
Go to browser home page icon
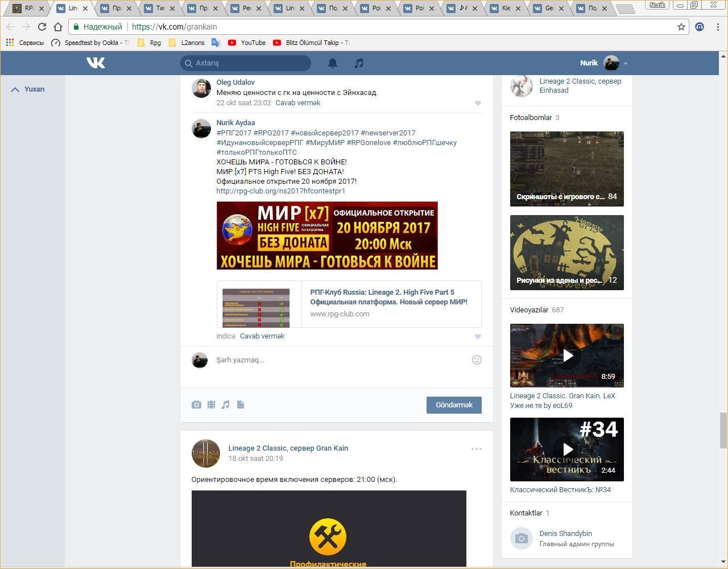point(58,27)
